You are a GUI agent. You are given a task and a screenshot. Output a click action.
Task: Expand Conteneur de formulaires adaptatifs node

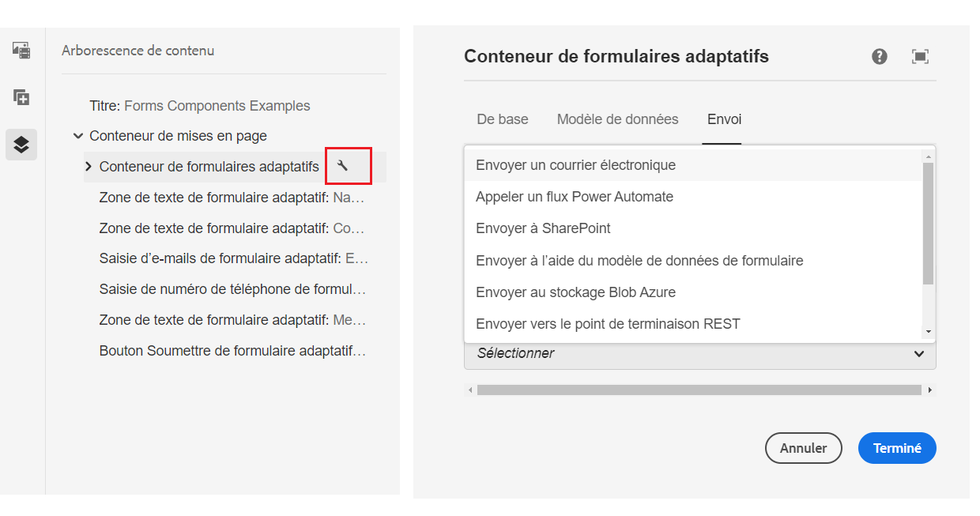pyautogui.click(x=89, y=167)
